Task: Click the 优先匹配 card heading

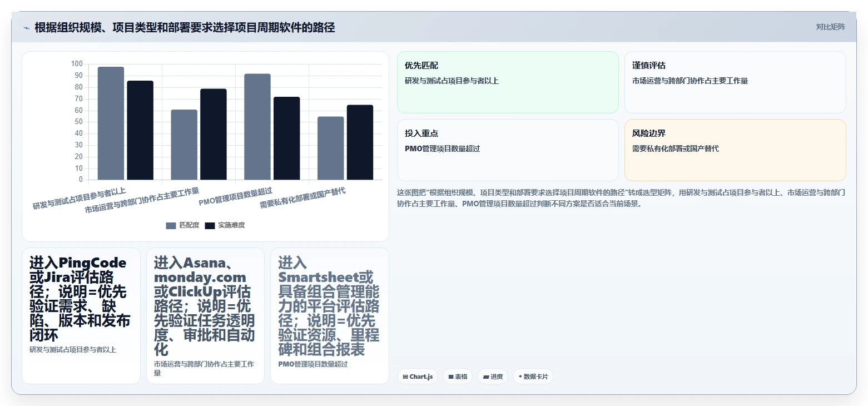Action: pyautogui.click(x=421, y=66)
